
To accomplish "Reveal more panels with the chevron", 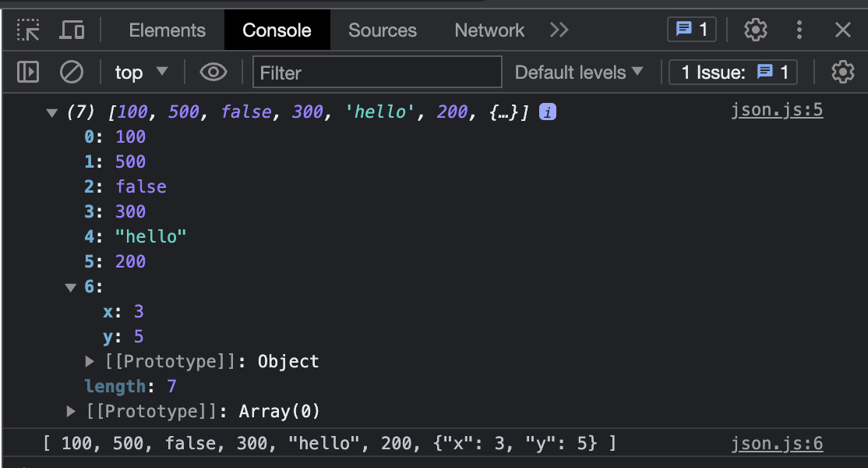I will [559, 30].
